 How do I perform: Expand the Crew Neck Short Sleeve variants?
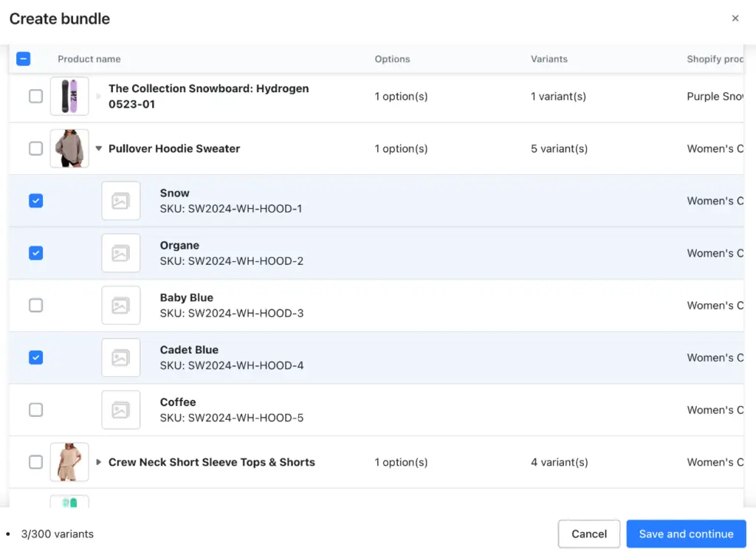tap(98, 462)
